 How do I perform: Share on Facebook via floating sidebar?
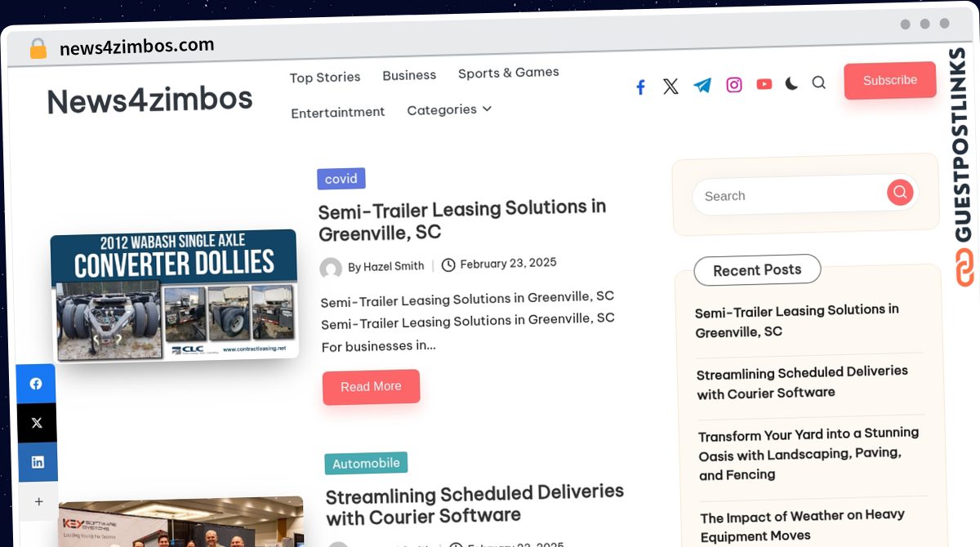coord(36,384)
